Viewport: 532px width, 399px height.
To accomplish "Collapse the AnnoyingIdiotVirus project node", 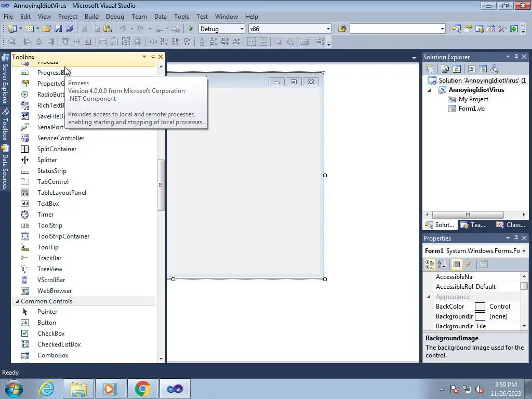I will (x=429, y=90).
